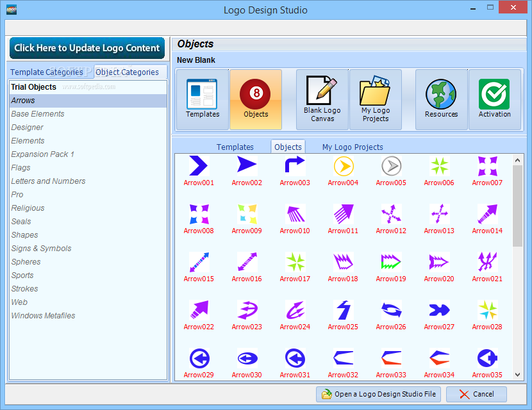Screen dimensions: 532x410
Task: Click the Activation checkmark icon
Action: (x=495, y=99)
